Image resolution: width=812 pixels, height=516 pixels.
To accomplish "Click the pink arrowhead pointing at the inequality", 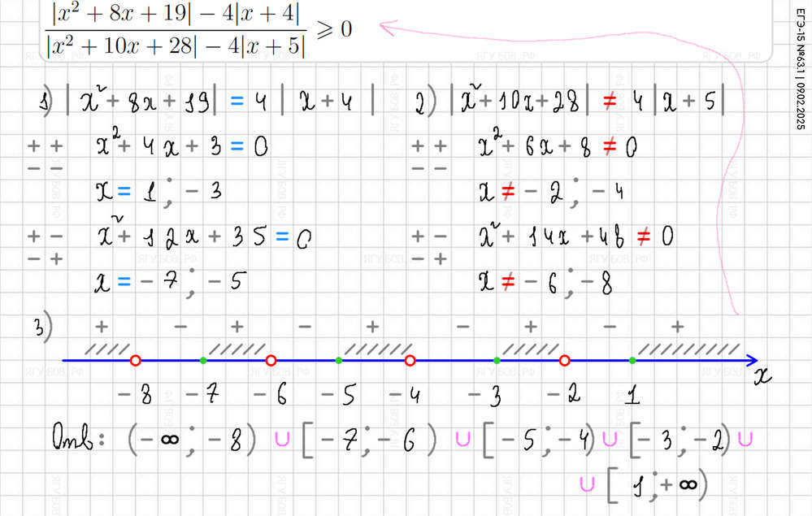I will click(x=387, y=29).
